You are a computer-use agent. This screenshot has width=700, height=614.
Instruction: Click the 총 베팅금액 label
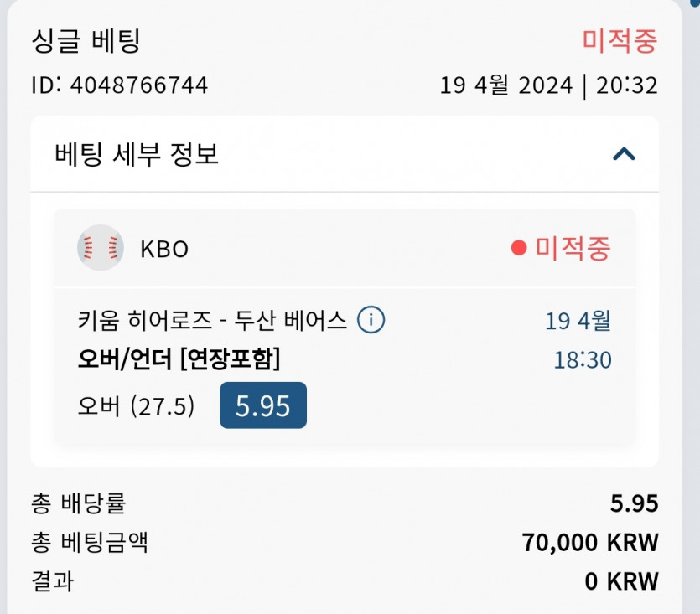pyautogui.click(x=89, y=543)
